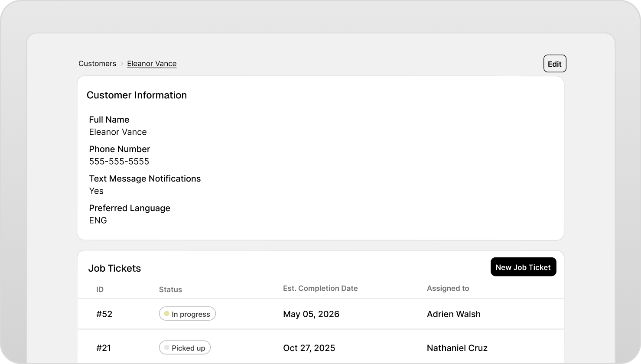Viewport: 641px width, 364px height.
Task: Click the breadcrumb chevron after Customers
Action: pyautogui.click(x=122, y=63)
